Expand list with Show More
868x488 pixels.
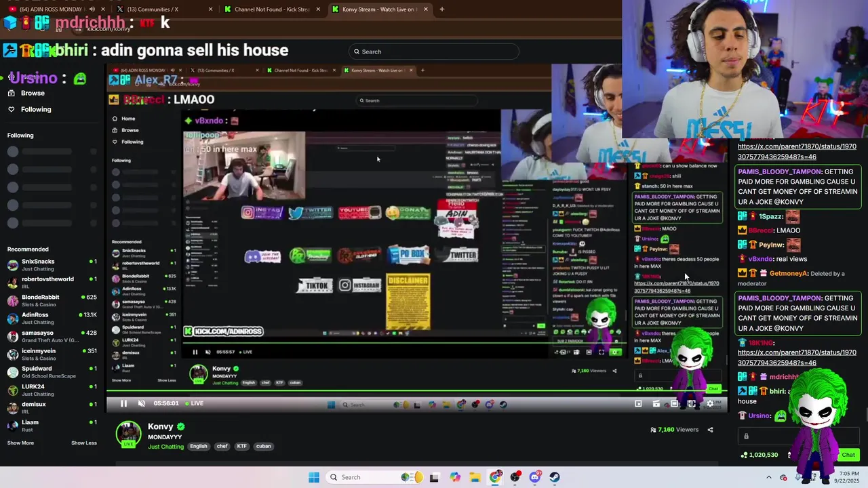point(20,443)
